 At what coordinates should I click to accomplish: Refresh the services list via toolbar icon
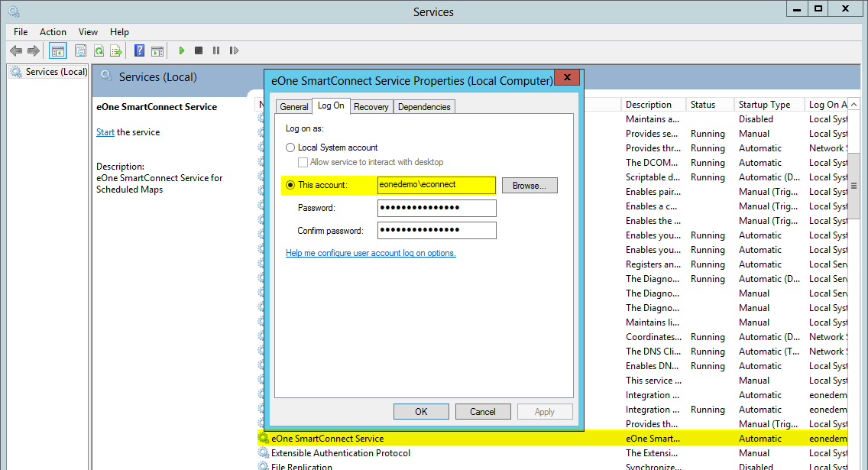99,51
